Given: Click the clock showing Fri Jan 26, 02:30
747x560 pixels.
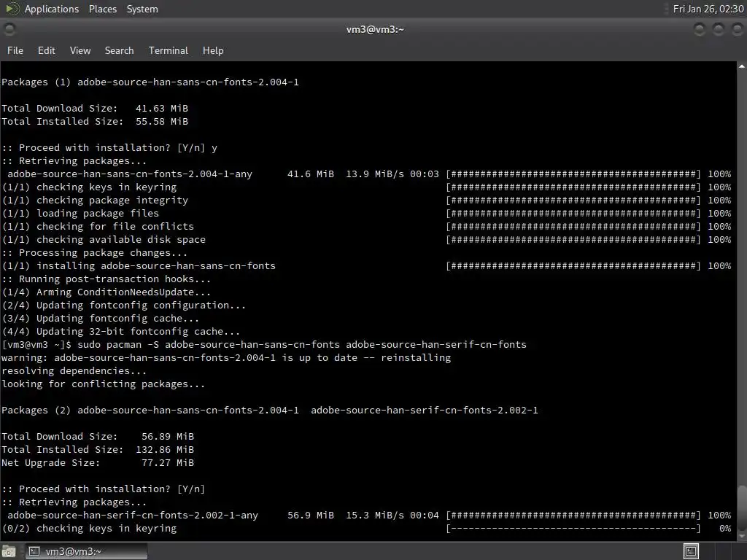Looking at the screenshot, I should (x=708, y=9).
